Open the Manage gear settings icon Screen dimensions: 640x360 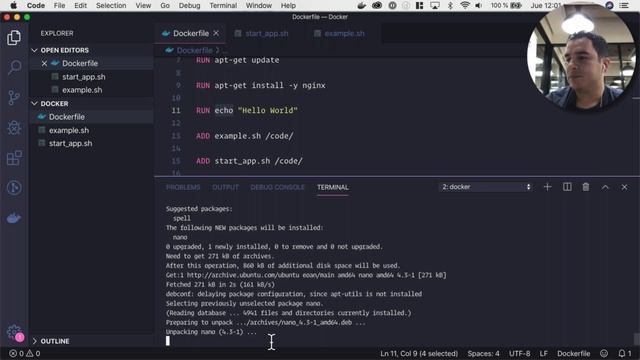tap(14, 332)
